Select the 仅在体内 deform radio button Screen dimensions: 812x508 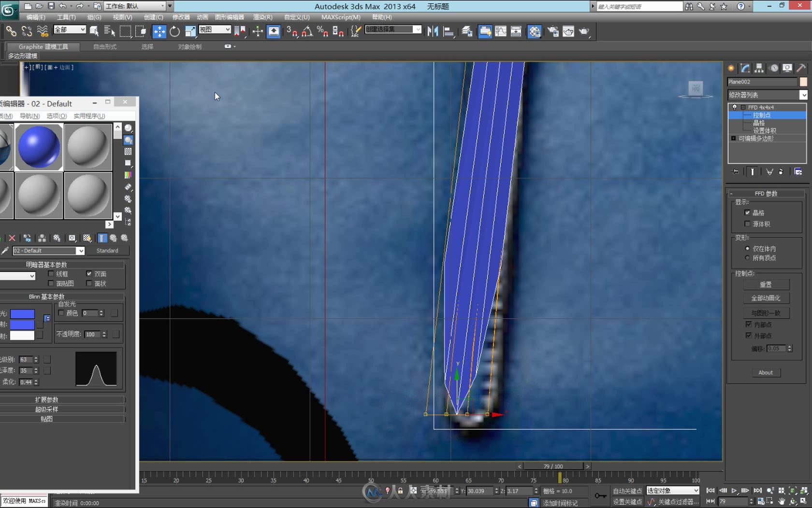[x=747, y=248]
